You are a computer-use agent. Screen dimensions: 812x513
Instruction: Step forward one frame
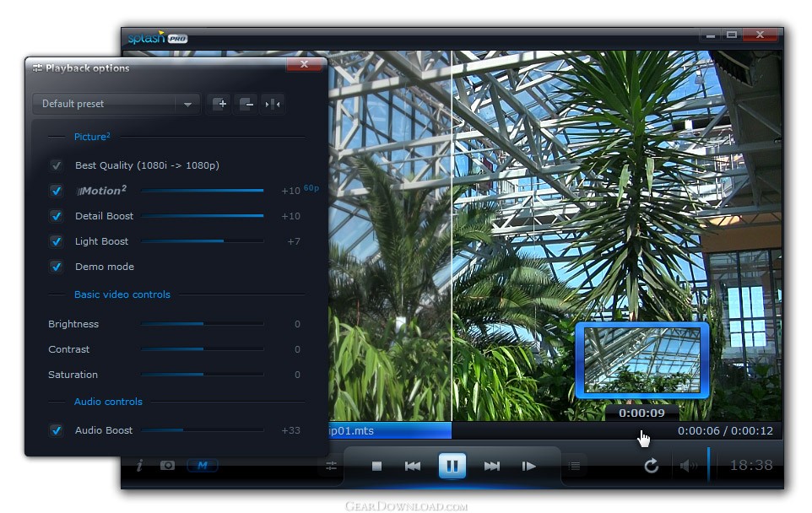click(528, 467)
